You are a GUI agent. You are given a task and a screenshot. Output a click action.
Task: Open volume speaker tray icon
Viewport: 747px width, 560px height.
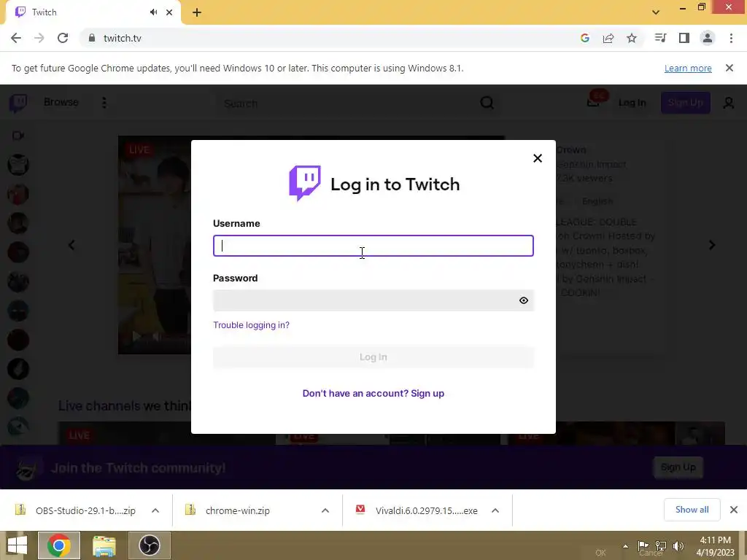tap(678, 545)
